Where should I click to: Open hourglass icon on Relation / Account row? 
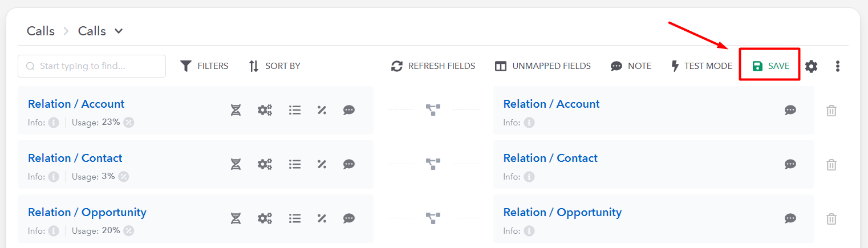pyautogui.click(x=236, y=110)
